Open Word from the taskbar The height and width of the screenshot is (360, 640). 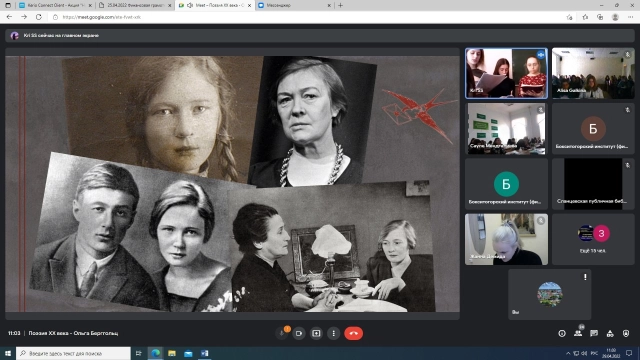pyautogui.click(x=204, y=353)
